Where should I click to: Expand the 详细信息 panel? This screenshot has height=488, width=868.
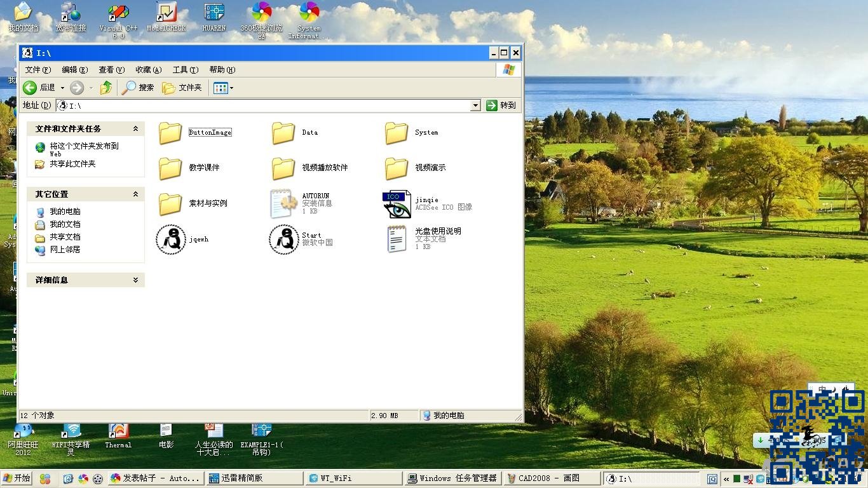pos(135,280)
